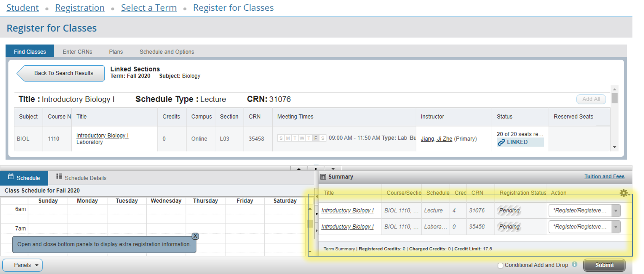Open the Action dropdown for Laboratory 35458

[616, 227]
